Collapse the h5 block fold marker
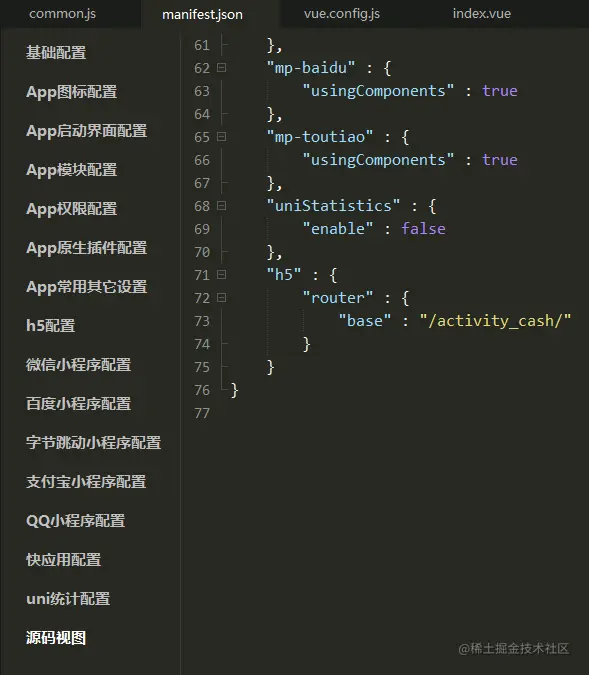 221,275
